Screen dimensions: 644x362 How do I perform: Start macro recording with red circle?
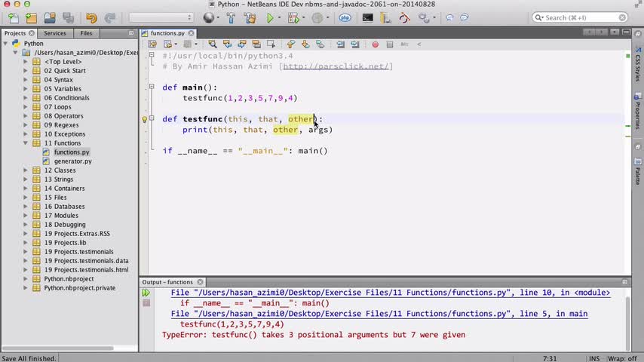[375, 44]
